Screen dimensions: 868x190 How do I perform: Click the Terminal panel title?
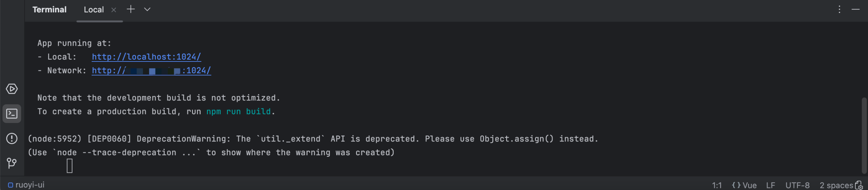point(49,9)
